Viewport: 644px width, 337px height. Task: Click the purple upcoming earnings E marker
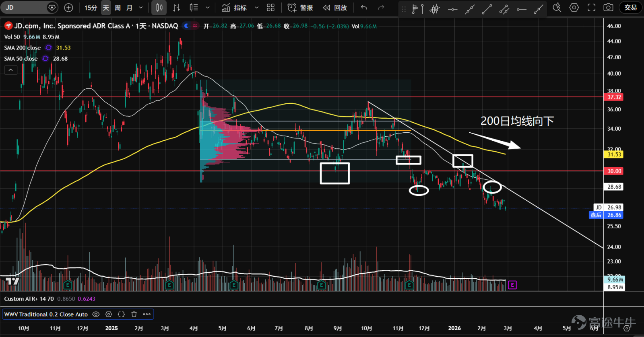coord(512,285)
